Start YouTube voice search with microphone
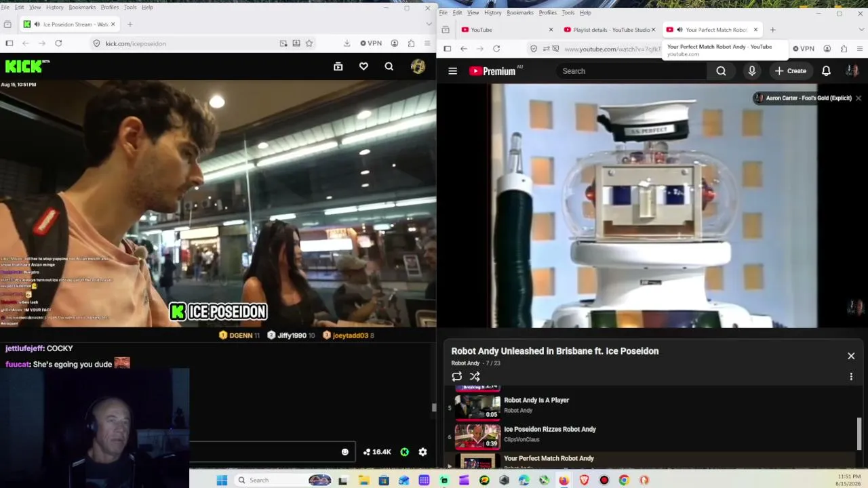Viewport: 868px width, 488px height. (751, 71)
